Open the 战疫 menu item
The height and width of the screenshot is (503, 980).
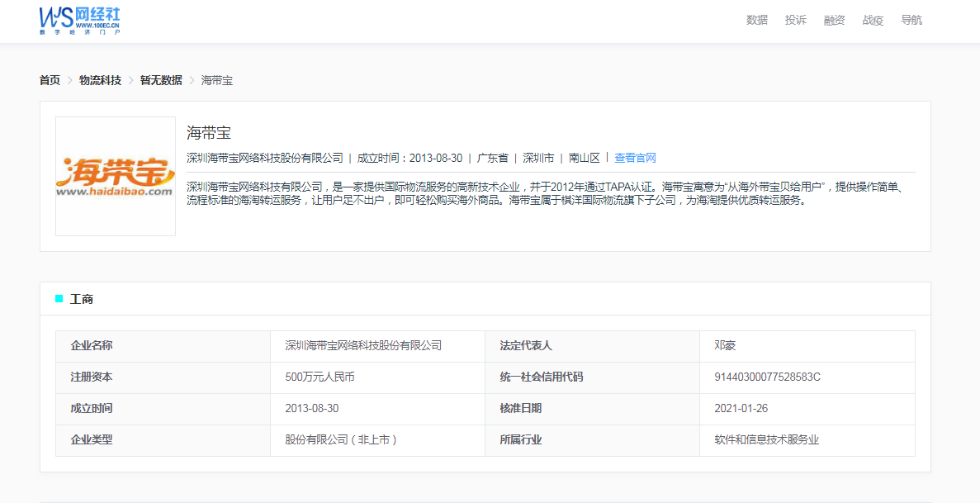click(x=873, y=20)
